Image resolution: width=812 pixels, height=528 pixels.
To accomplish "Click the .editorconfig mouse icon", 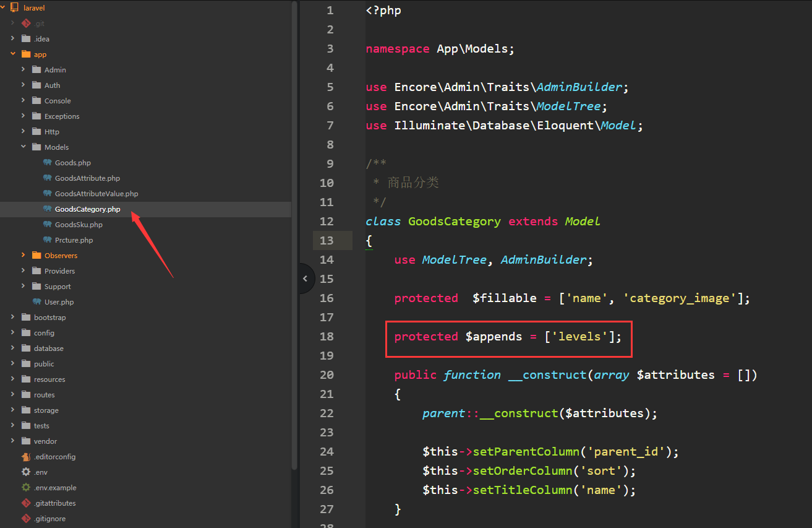I will (26, 456).
